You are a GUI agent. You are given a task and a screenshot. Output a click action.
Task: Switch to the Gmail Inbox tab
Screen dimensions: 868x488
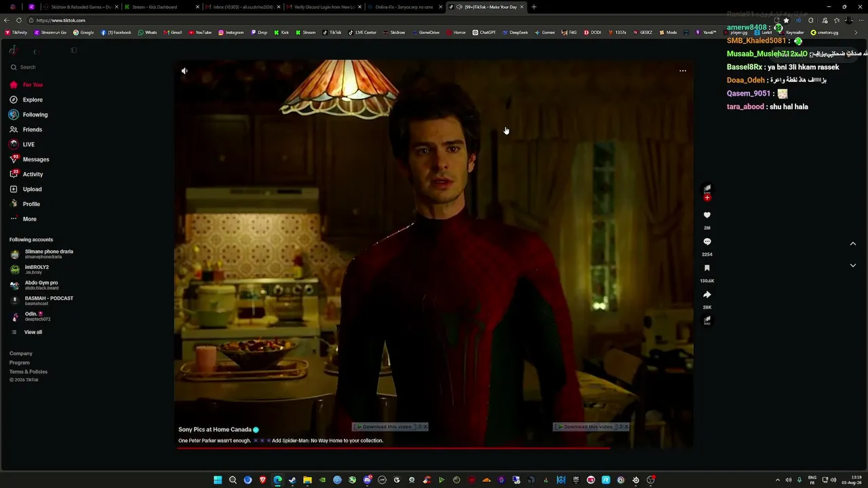click(241, 7)
